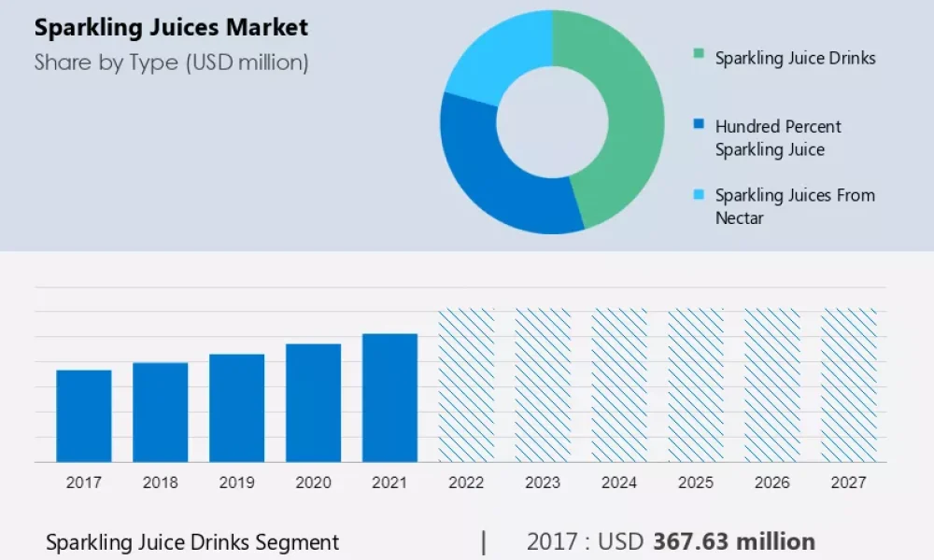Click the green Sparkling Juice Drinks legend swatch

[699, 54]
